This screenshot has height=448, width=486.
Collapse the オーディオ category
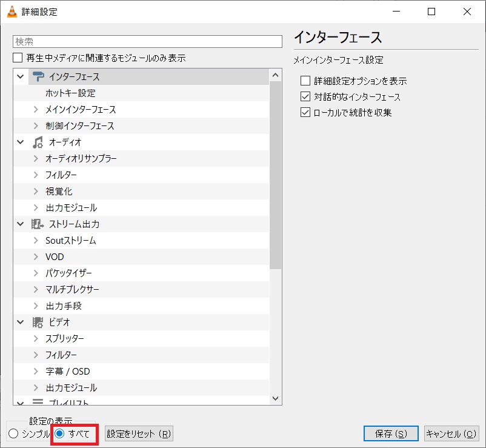click(20, 142)
